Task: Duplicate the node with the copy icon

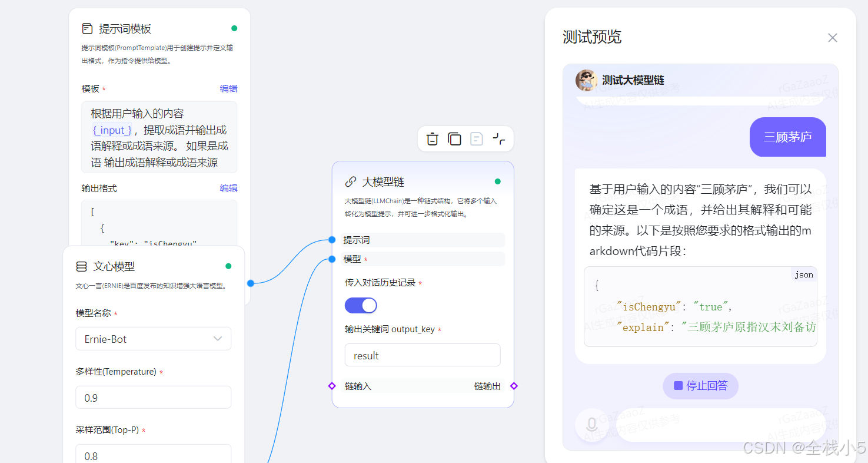Action: pyautogui.click(x=454, y=139)
